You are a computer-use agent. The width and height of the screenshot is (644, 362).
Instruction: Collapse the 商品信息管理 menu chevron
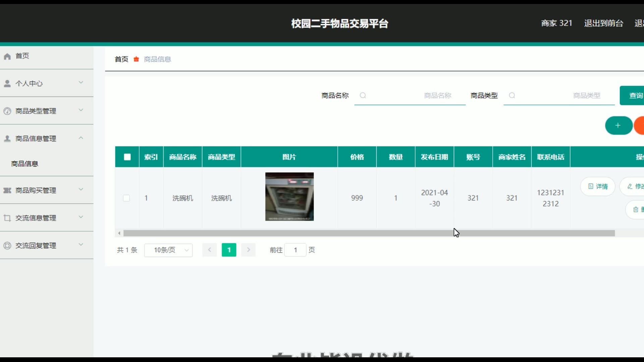click(x=81, y=138)
